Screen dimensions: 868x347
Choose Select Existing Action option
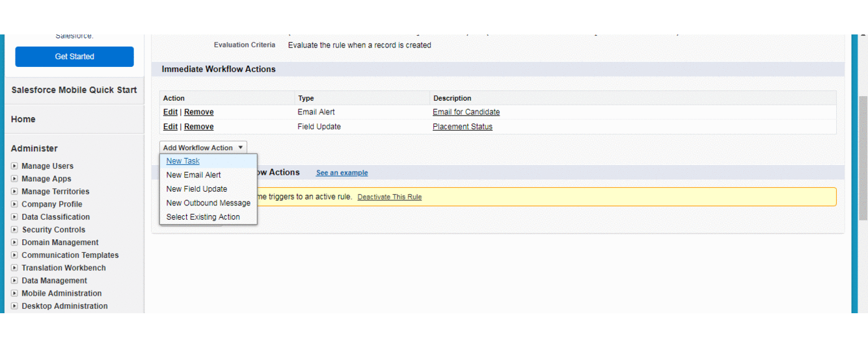[x=203, y=217]
